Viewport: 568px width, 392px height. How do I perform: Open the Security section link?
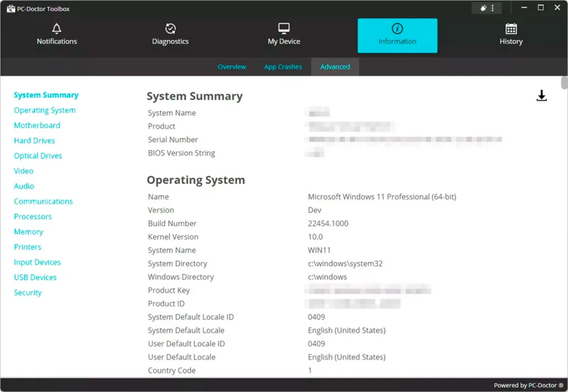coord(28,292)
